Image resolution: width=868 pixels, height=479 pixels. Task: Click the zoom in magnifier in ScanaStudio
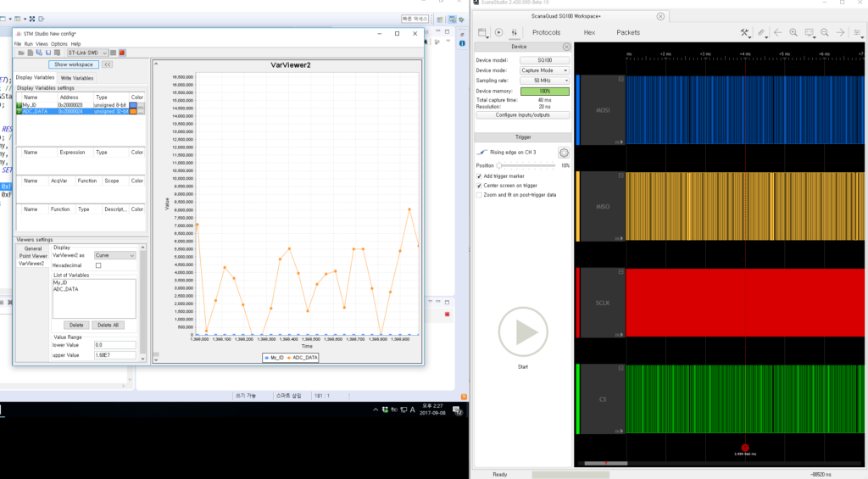pyautogui.click(x=793, y=32)
